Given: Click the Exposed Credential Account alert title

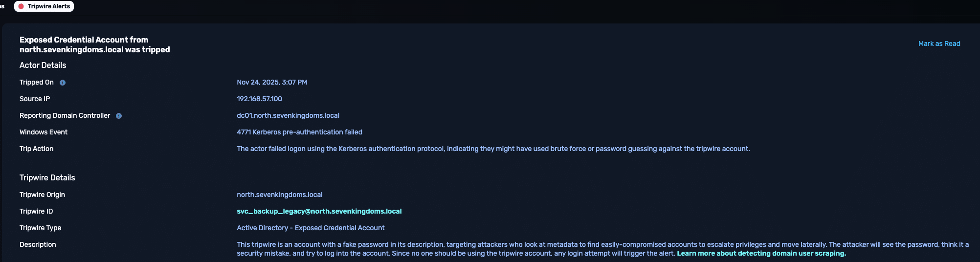Looking at the screenshot, I should (94, 44).
